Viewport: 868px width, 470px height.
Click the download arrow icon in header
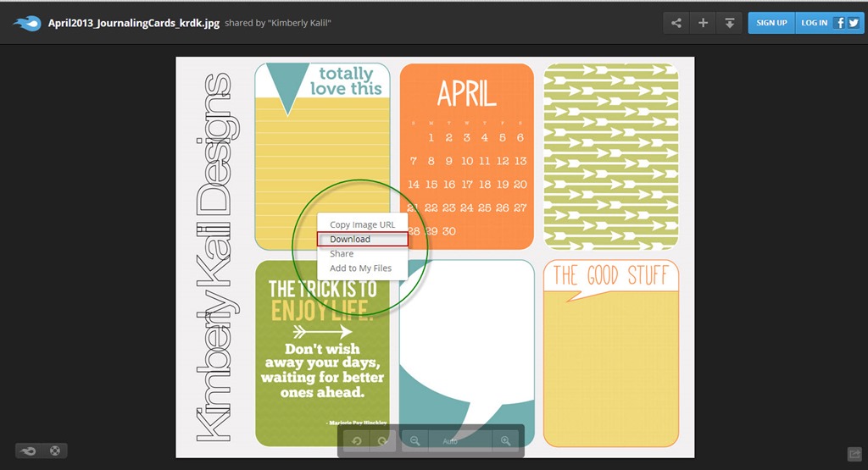(x=730, y=23)
